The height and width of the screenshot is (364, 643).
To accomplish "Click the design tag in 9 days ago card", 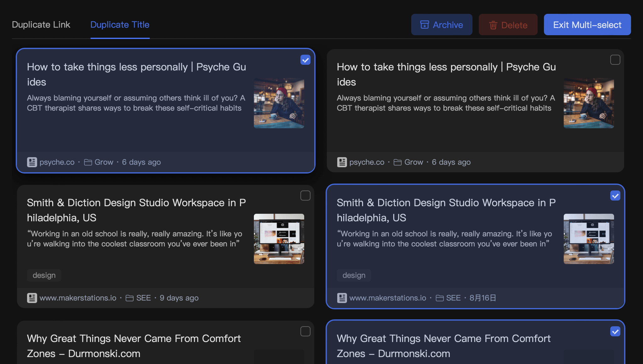I will 44,275.
